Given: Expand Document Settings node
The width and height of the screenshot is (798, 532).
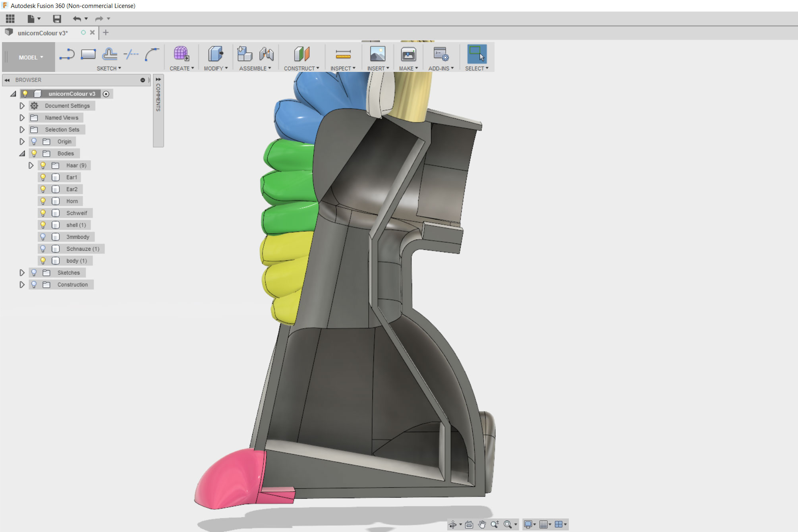Looking at the screenshot, I should pyautogui.click(x=22, y=106).
